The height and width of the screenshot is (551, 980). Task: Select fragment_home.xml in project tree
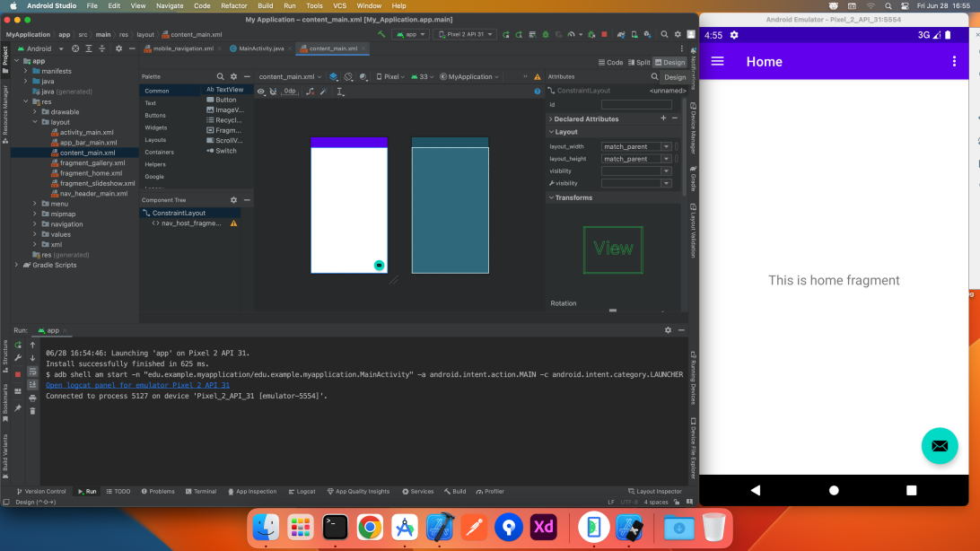coord(92,173)
